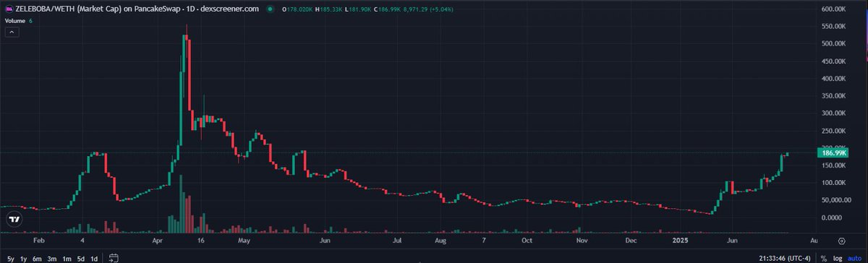Screen dimensions: 868x263
Task: Click the Volume indicator label
Action: click(x=14, y=21)
